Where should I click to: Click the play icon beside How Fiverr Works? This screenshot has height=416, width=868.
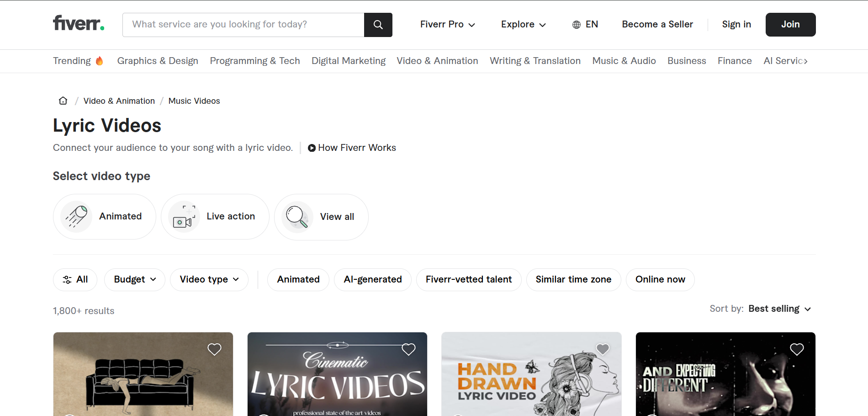(312, 148)
